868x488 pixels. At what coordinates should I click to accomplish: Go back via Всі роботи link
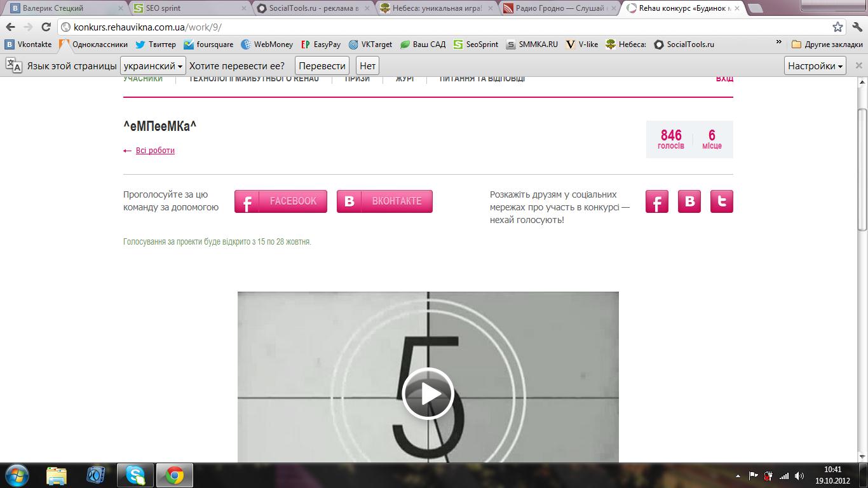(155, 151)
